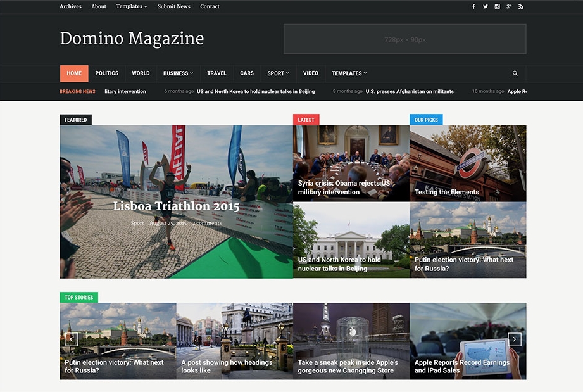This screenshot has width=583, height=392.
Task: Open Apple's Chongqing Store sneak peak article
Action: tap(351, 341)
